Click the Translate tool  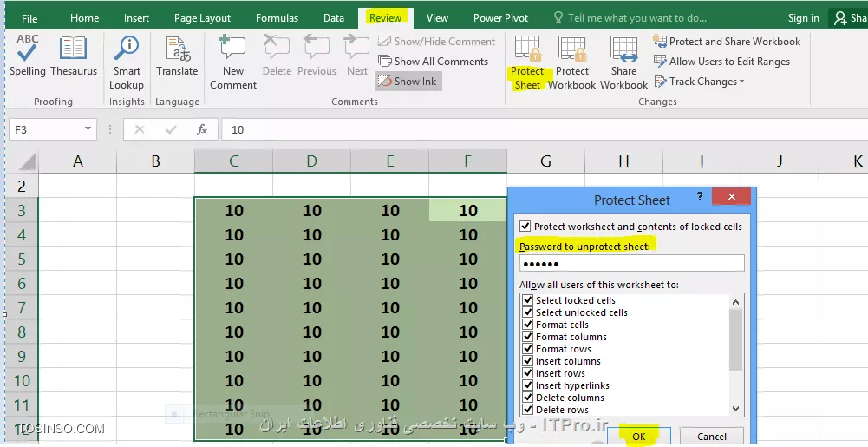coord(177,56)
